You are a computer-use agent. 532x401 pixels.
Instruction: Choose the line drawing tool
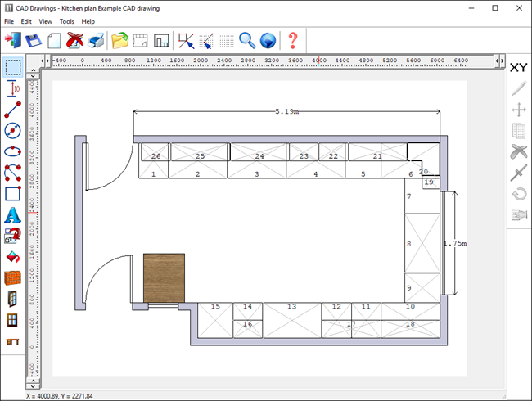(x=13, y=109)
